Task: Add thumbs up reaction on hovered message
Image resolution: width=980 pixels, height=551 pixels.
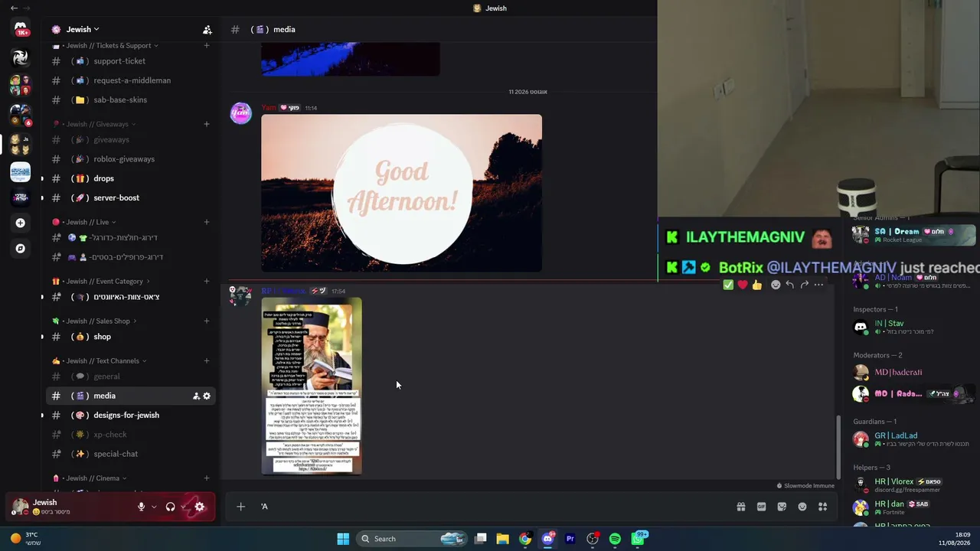Action: [757, 285]
